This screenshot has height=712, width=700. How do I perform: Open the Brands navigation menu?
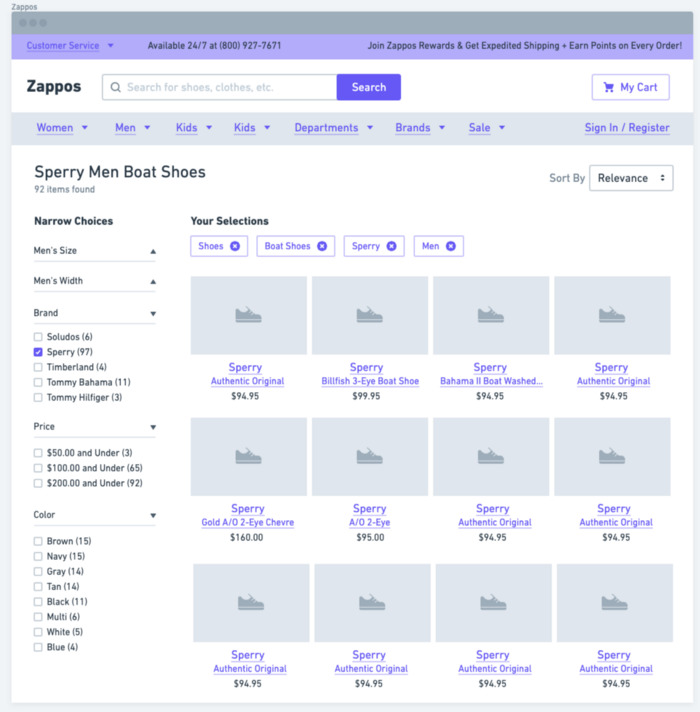(x=419, y=128)
